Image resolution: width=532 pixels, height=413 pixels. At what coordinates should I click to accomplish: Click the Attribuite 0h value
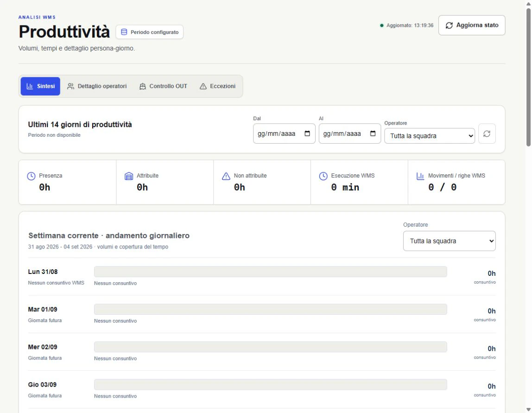click(x=142, y=187)
